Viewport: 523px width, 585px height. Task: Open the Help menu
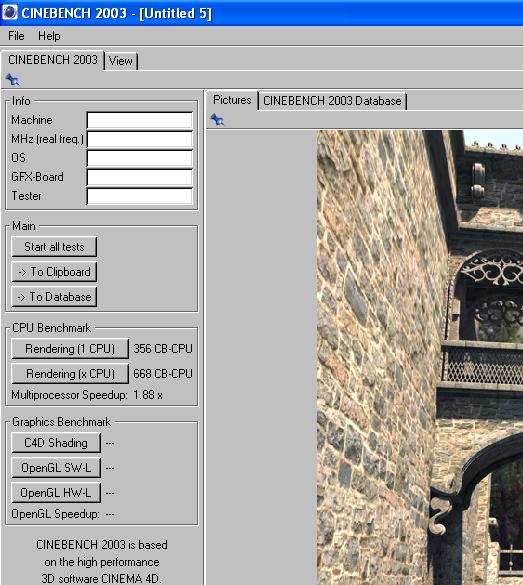(49, 36)
